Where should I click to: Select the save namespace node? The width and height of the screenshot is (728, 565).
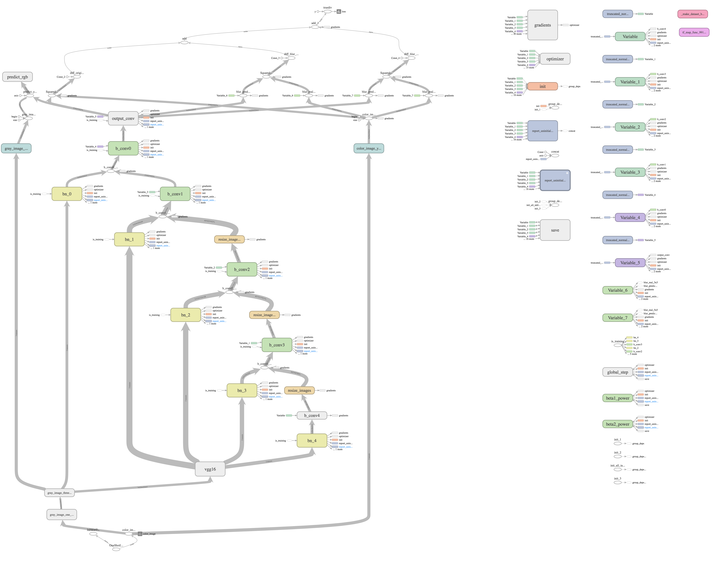(555, 230)
